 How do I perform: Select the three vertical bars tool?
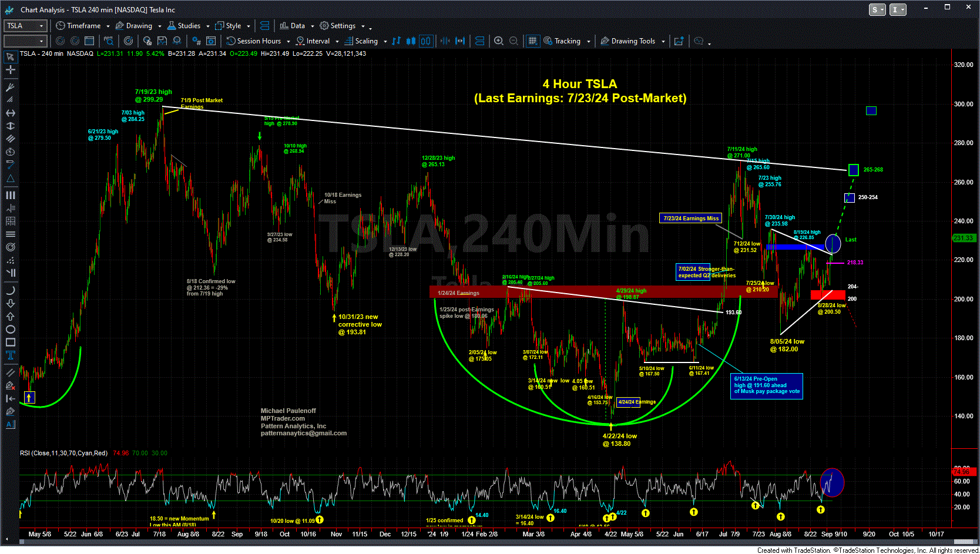tap(11, 195)
